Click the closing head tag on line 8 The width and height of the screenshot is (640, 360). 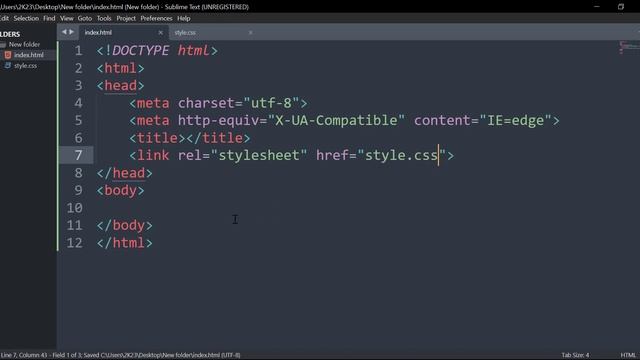(x=124, y=173)
